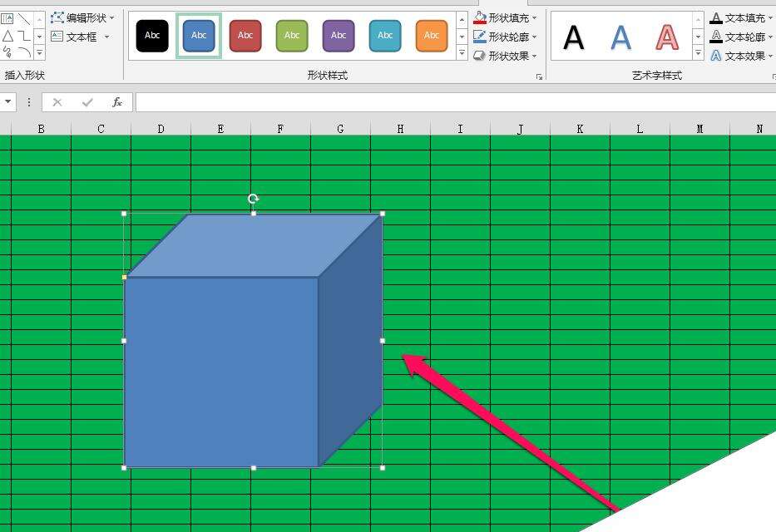Open the name box dropdown arrow
776x532 pixels.
(8, 102)
